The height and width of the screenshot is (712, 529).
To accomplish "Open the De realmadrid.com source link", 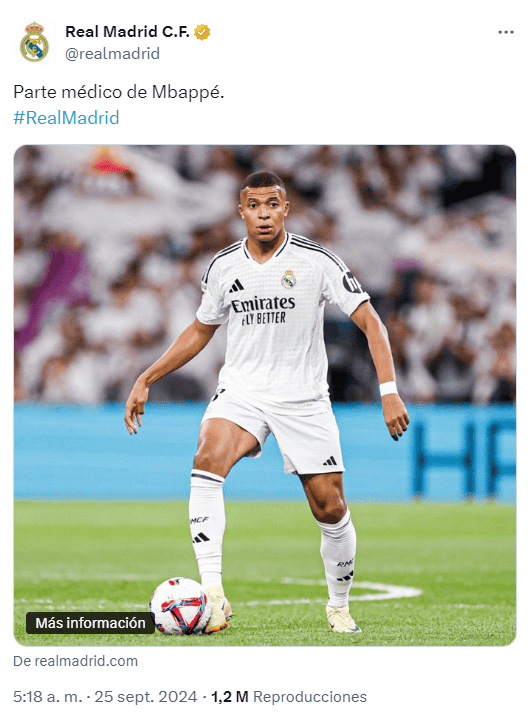I will pyautogui.click(x=75, y=661).
